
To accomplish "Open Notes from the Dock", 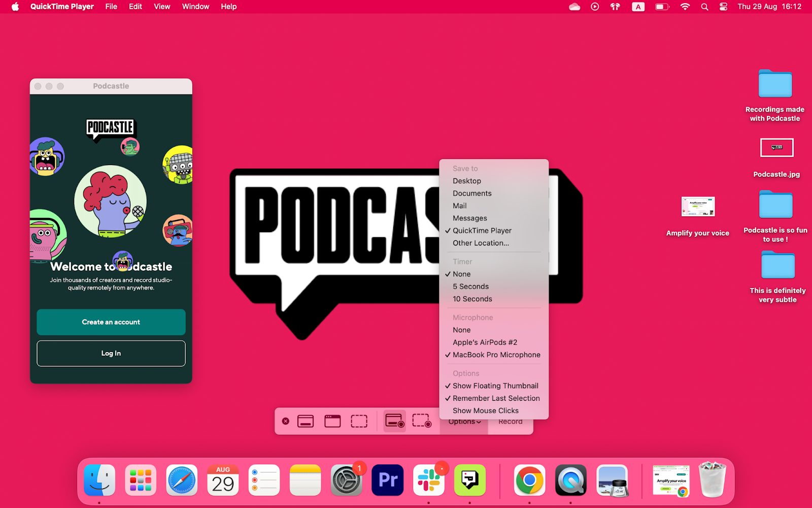I will pos(305,480).
